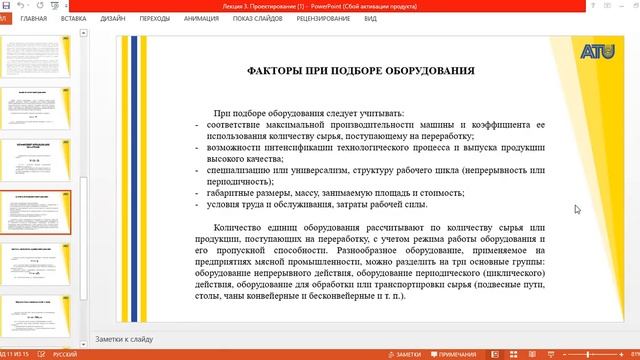Toggle the ЗАМЕТКИ notes pane button

pos(404,354)
